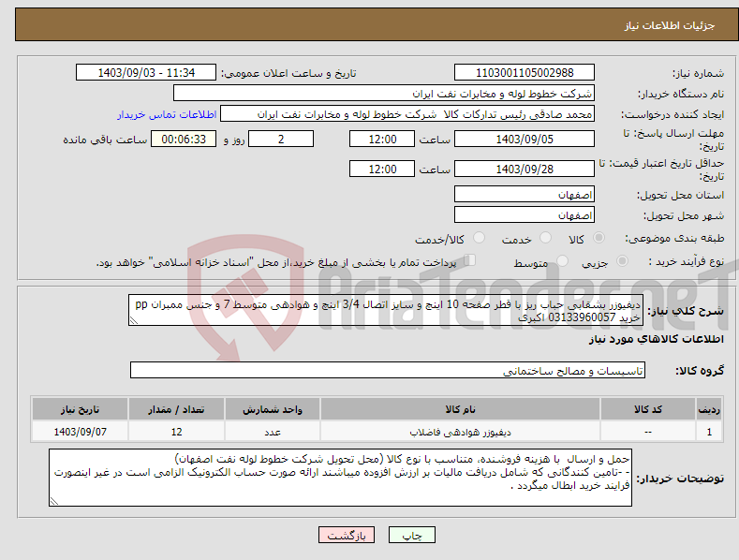Viewport: 739px width, 560px height.
Task: Click the remaining time field 00:06:33
Action: 184,139
